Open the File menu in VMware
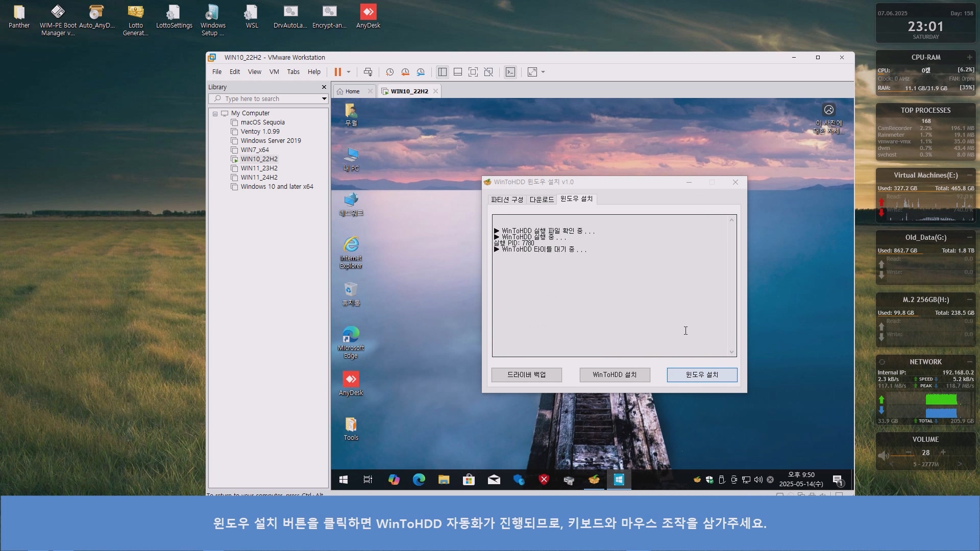 [x=217, y=72]
